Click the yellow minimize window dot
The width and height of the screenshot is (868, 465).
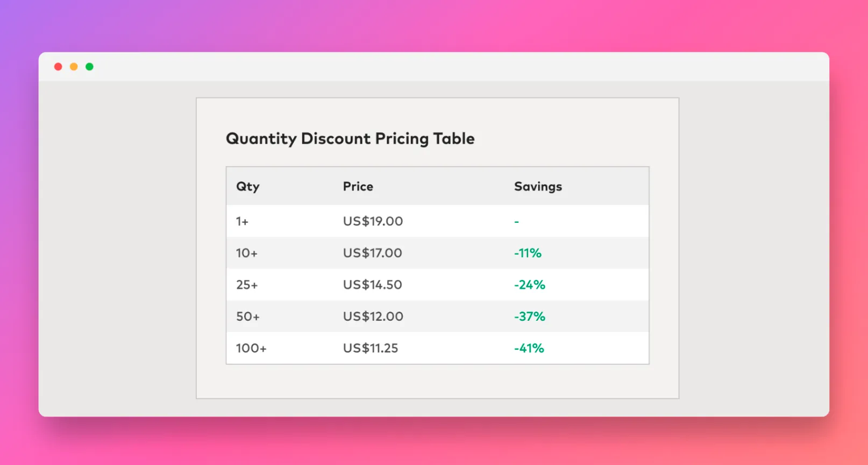[74, 67]
